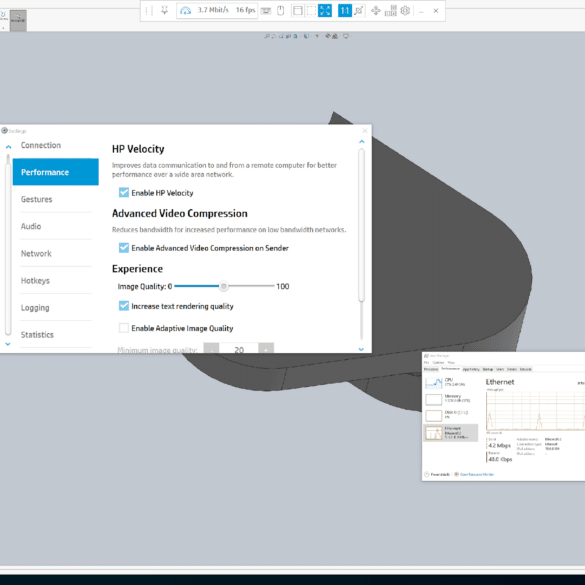Click the top-left highlighted window thumbnail
Screen dimensions: 585x585
[18, 20]
